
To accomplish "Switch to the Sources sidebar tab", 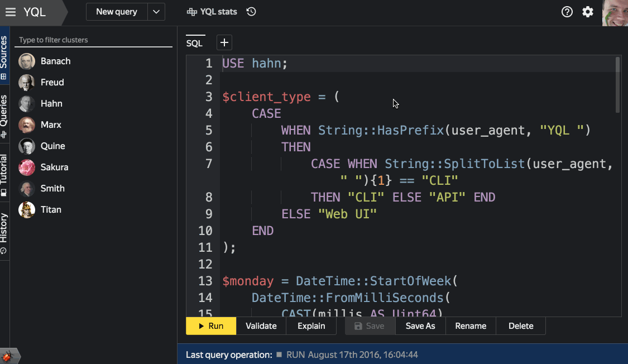I will [x=4, y=56].
